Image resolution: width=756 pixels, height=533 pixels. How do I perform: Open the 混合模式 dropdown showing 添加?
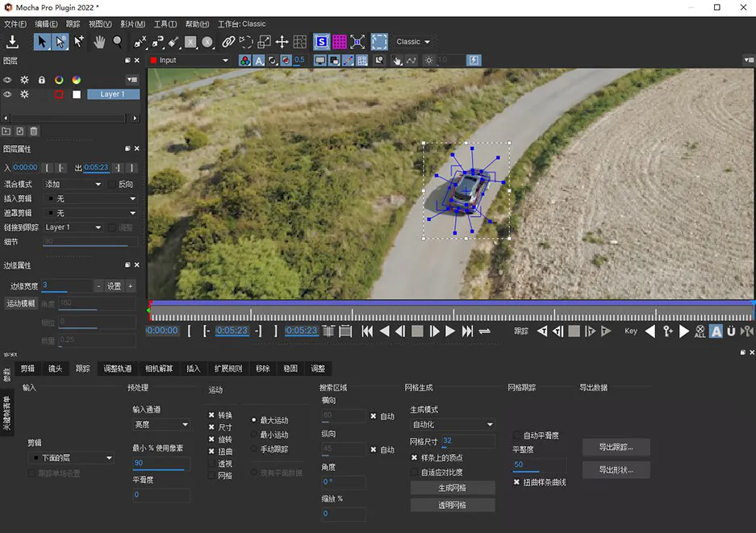[73, 185]
